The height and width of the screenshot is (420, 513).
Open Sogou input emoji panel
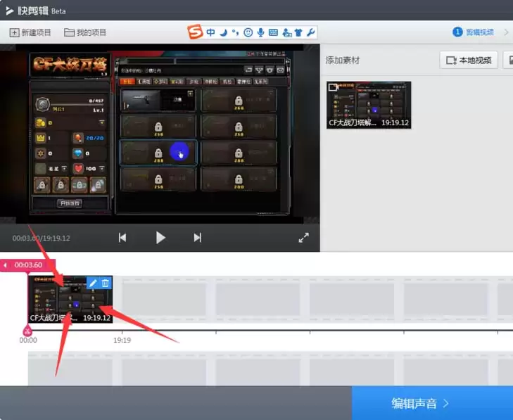248,32
